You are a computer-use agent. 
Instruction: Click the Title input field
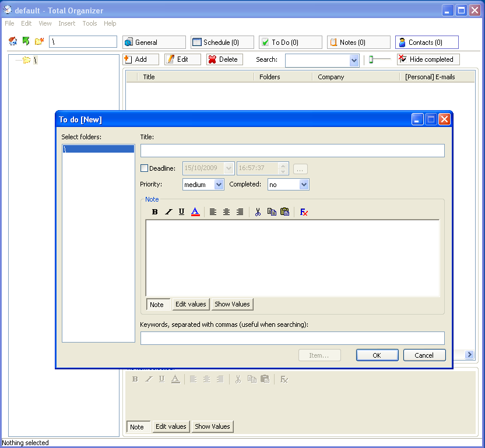coord(293,150)
